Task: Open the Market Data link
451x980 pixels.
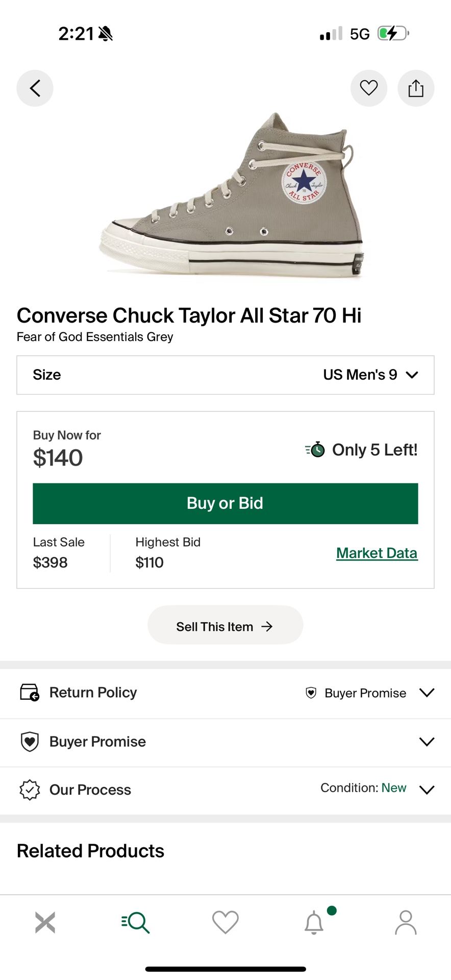Action: (377, 553)
